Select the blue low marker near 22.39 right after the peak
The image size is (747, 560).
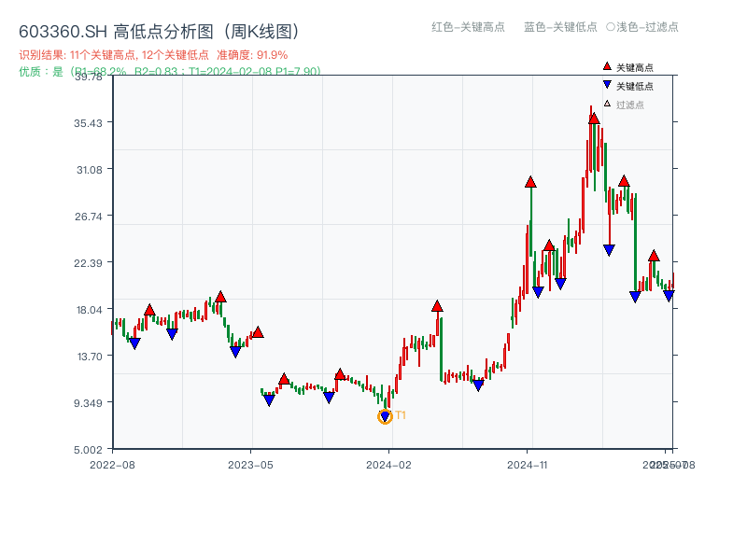pyautogui.click(x=609, y=250)
